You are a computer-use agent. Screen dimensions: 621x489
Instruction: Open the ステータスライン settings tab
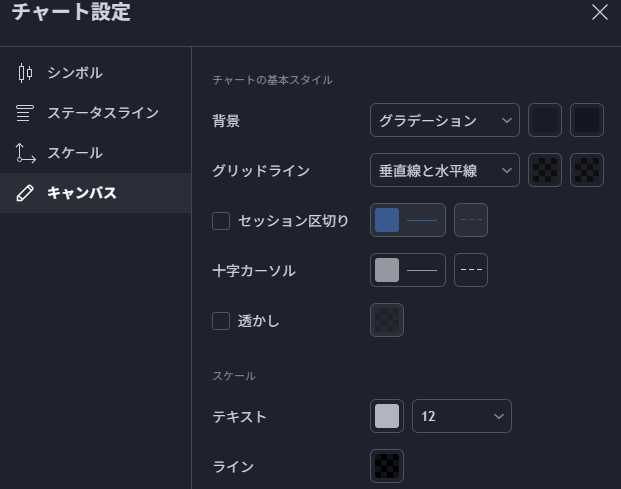point(102,113)
